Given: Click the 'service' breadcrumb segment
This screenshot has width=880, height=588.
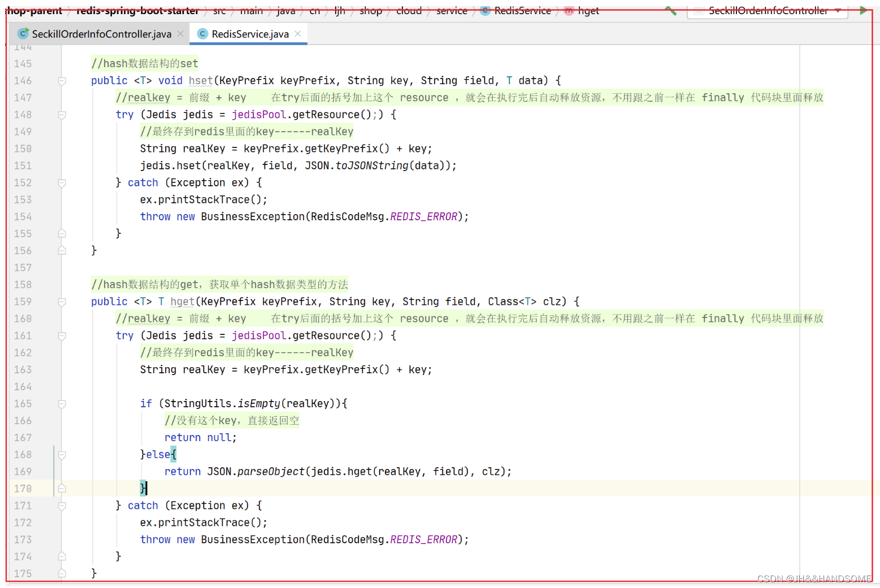Looking at the screenshot, I should pyautogui.click(x=452, y=10).
